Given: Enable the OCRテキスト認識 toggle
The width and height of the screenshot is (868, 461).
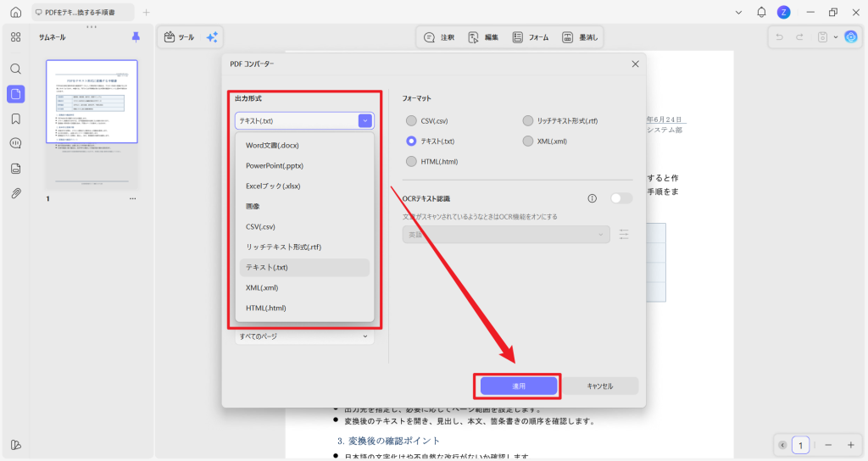Looking at the screenshot, I should pyautogui.click(x=620, y=198).
